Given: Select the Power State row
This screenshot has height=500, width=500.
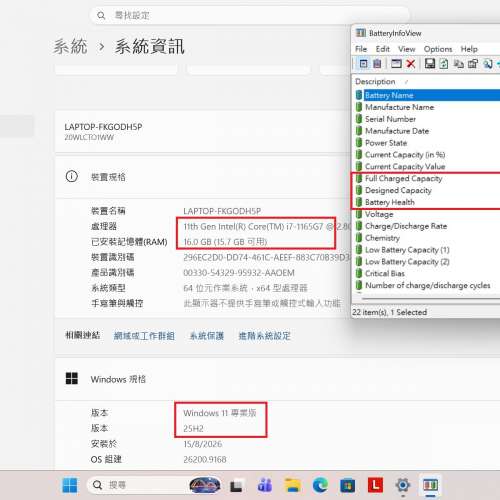Looking at the screenshot, I should 427,143.
